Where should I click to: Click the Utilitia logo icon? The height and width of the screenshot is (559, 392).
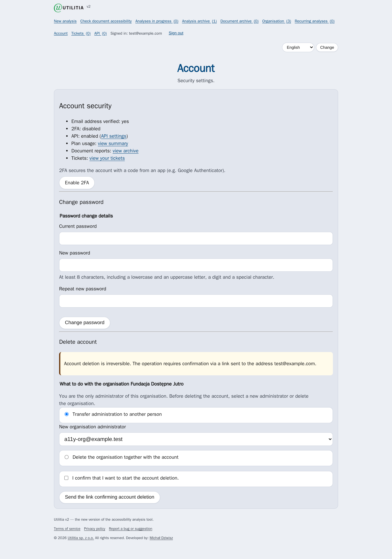58,8
